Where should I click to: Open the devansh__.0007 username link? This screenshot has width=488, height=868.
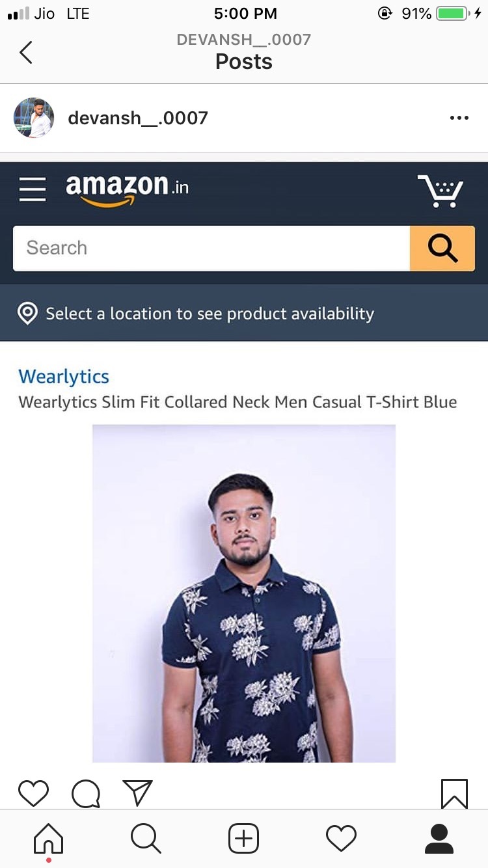pos(138,118)
